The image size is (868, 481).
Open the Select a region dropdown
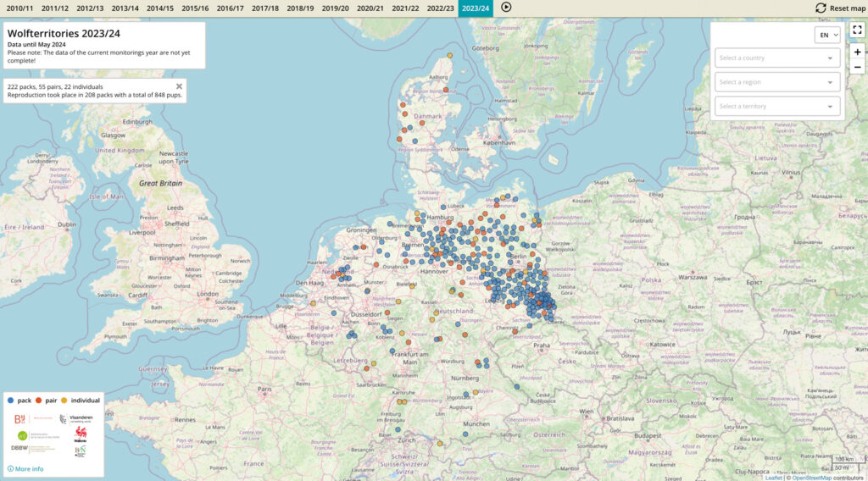pyautogui.click(x=777, y=82)
